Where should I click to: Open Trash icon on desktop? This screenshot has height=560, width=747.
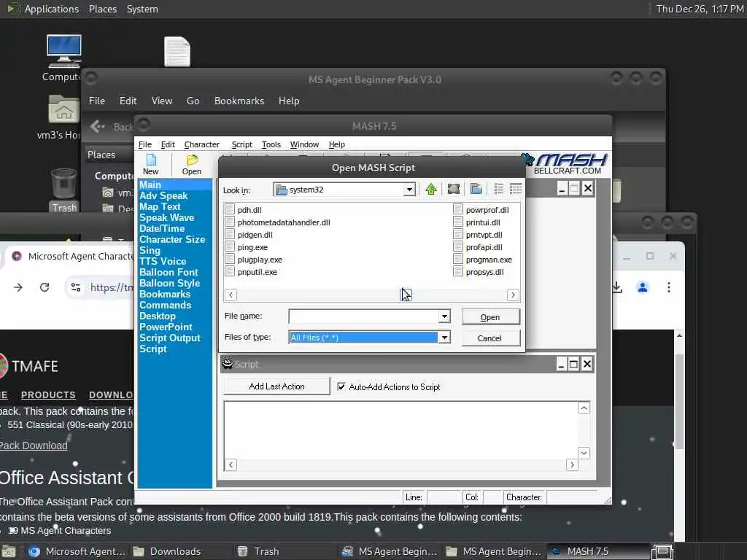coord(64,190)
